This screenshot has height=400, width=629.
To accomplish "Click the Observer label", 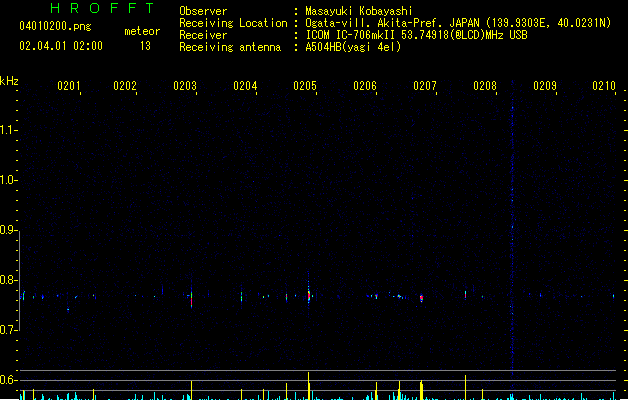I will tap(203, 11).
